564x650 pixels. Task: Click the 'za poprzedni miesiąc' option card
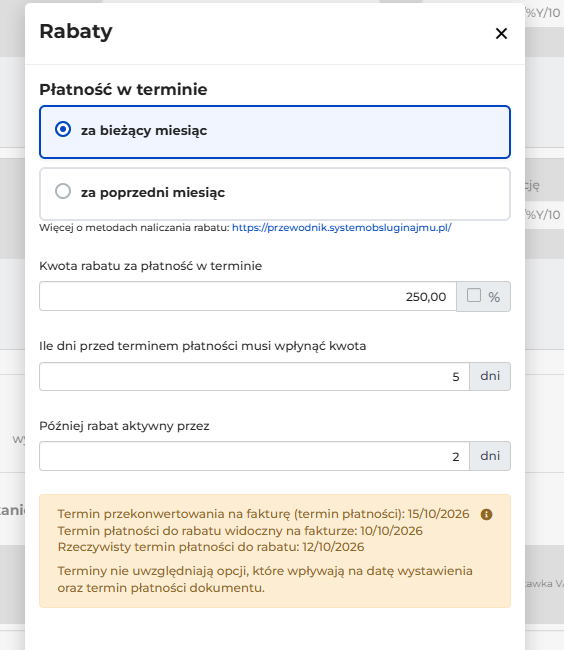(x=275, y=194)
